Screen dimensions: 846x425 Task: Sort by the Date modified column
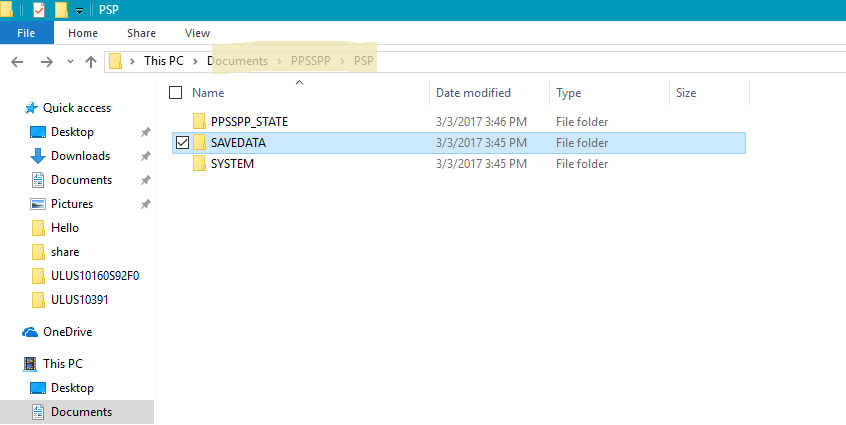(473, 93)
